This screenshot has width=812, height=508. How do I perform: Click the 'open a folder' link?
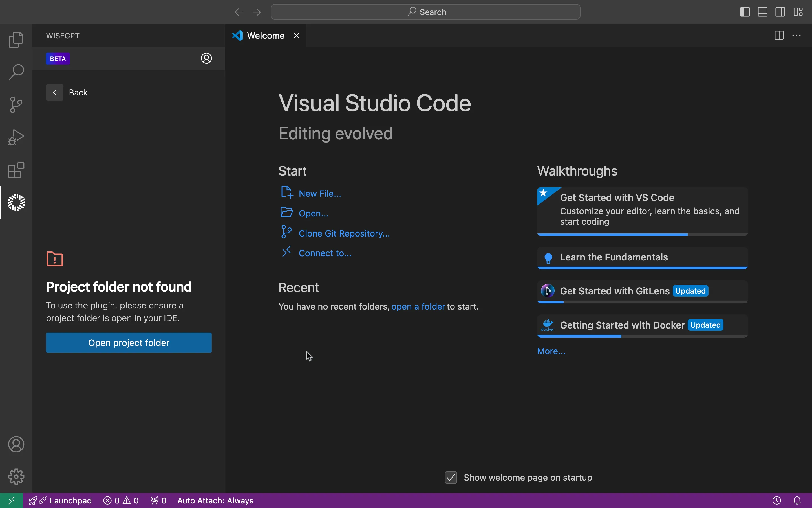coord(418,307)
